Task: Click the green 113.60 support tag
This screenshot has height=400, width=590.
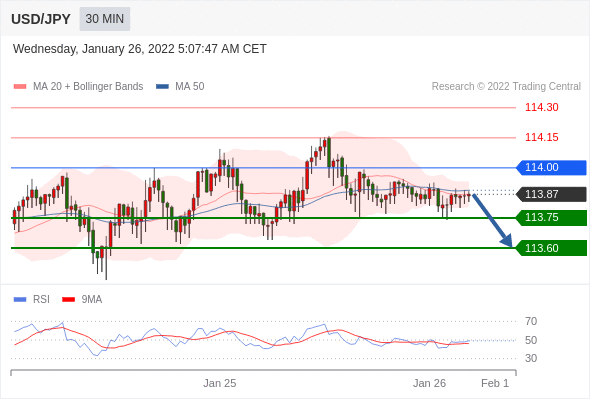Action: (551, 248)
